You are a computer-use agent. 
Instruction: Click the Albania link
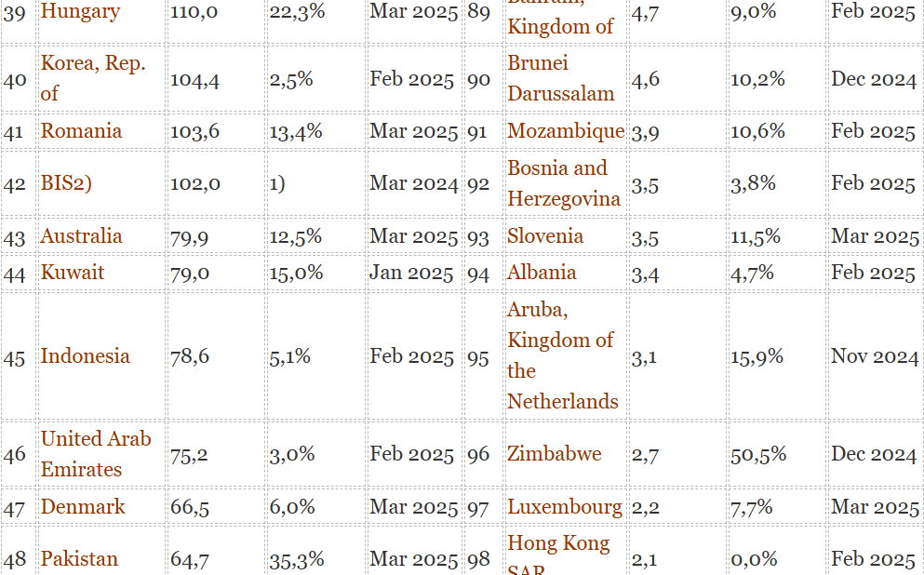[542, 273]
